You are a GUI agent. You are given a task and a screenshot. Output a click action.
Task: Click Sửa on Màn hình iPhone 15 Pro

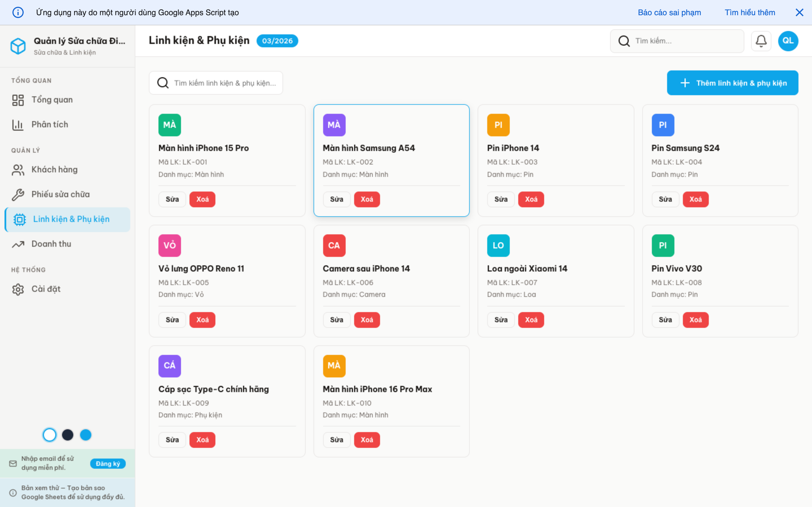172,199
